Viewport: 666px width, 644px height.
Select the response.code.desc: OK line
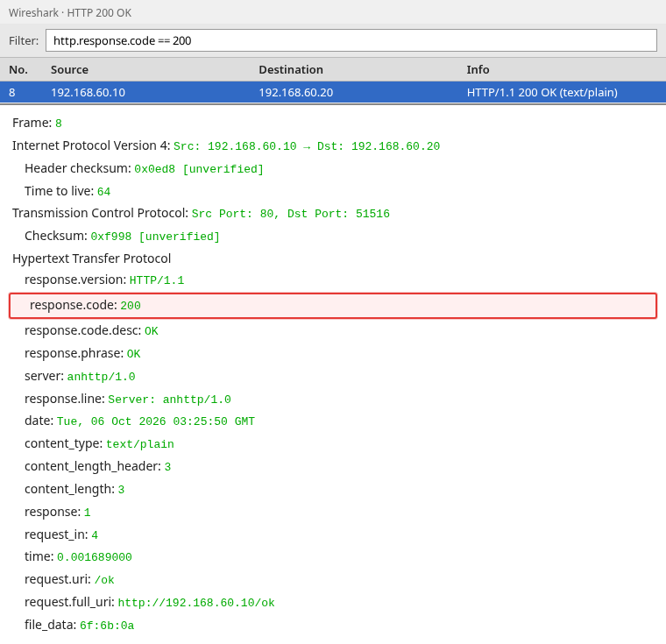(x=91, y=330)
